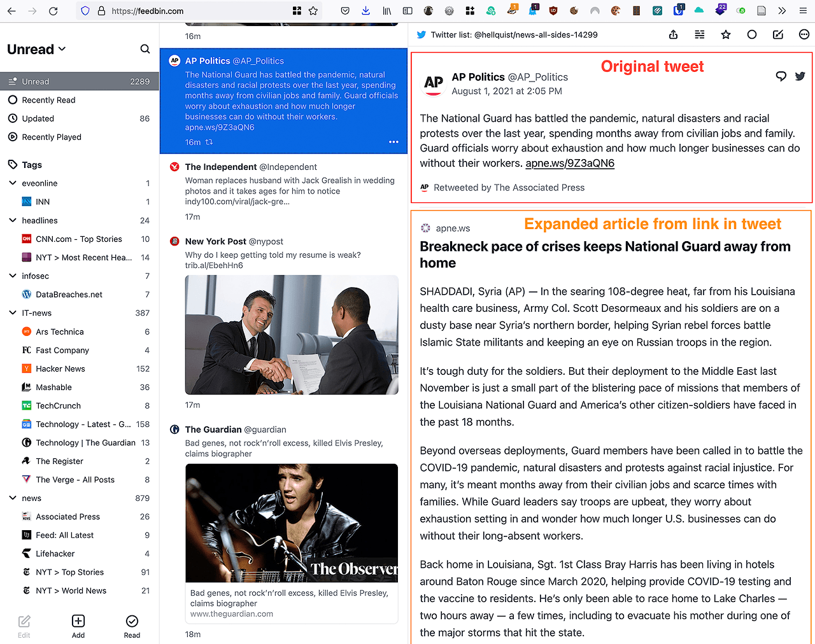Collapse the eveonline tag

[x=13, y=183]
